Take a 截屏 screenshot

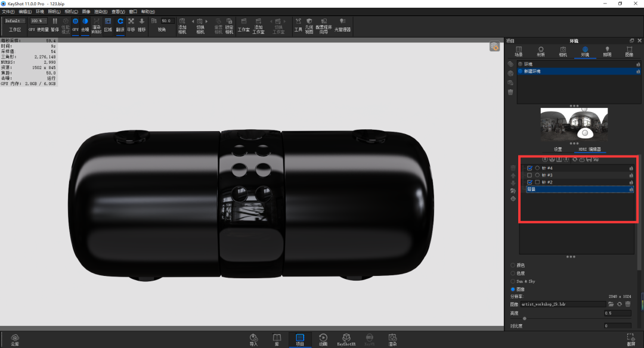tap(630, 340)
